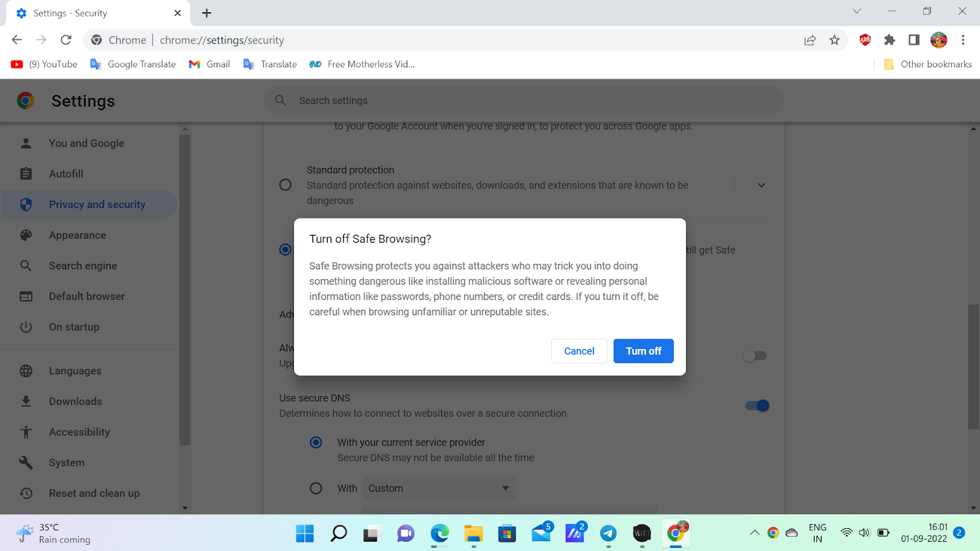The height and width of the screenshot is (551, 980).
Task: Open Search engine settings
Action: click(89, 266)
